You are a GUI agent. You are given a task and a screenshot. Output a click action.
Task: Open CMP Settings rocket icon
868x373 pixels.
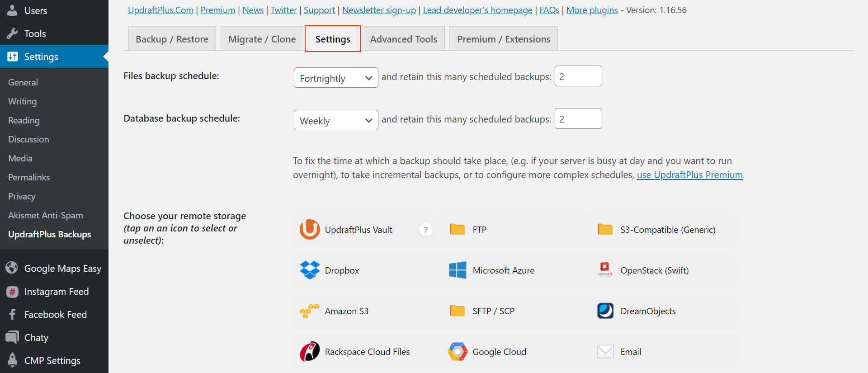pos(13,360)
